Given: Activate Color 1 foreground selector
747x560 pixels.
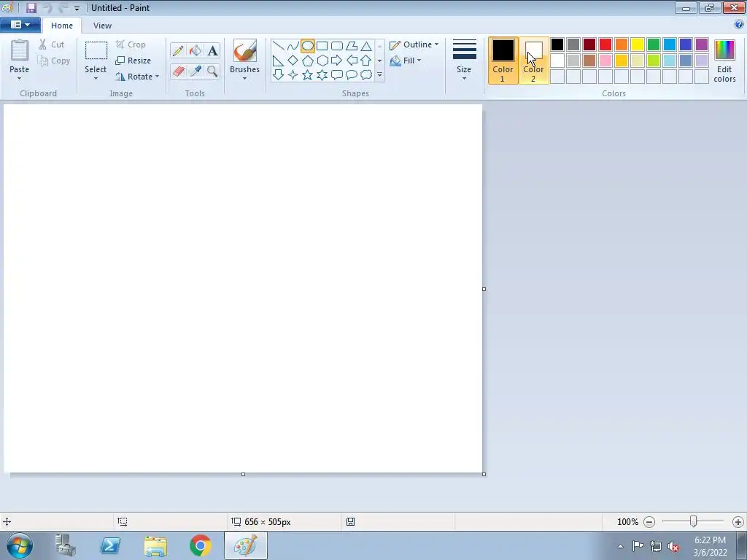Looking at the screenshot, I should tap(503, 61).
